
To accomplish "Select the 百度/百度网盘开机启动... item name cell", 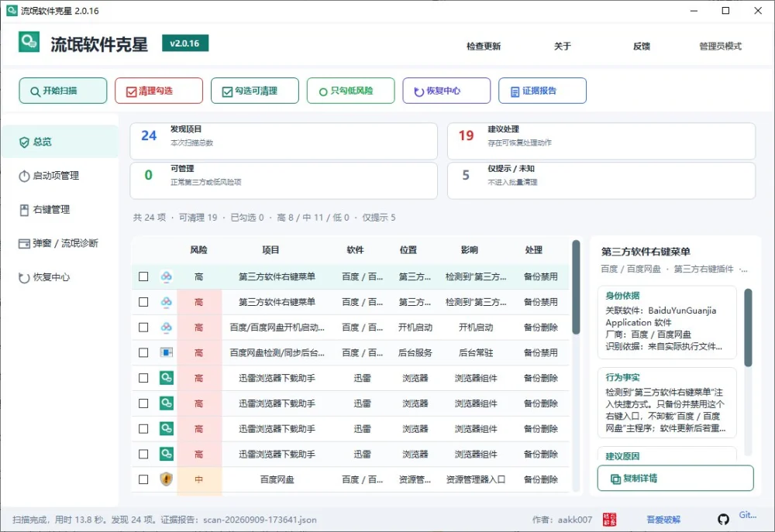I will click(277, 327).
